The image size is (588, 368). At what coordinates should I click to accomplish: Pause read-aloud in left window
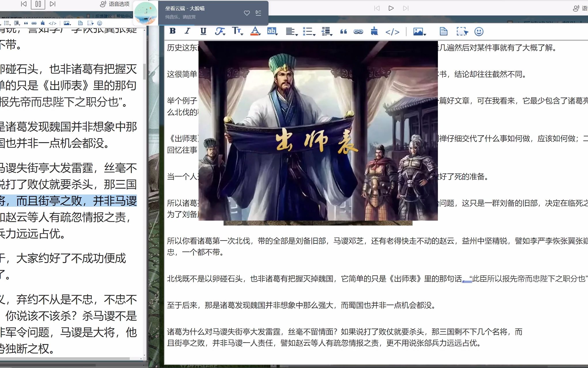[38, 4]
